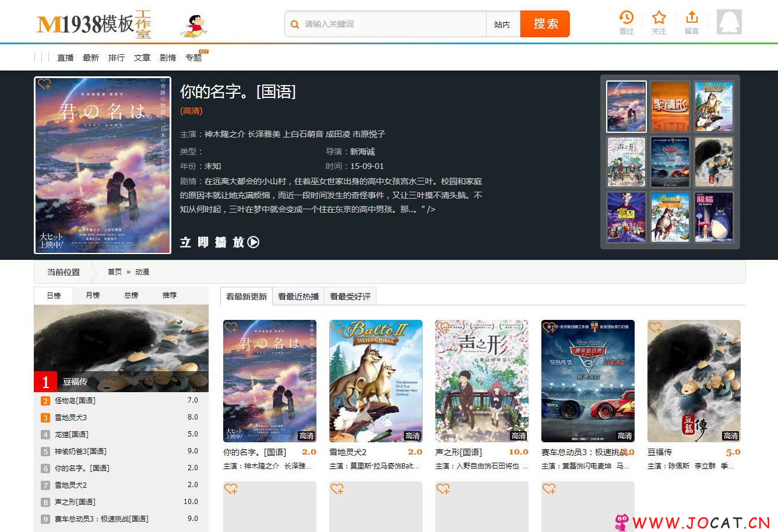778x532 pixels.
Task: Click director name 新海诚
Action: tap(362, 152)
